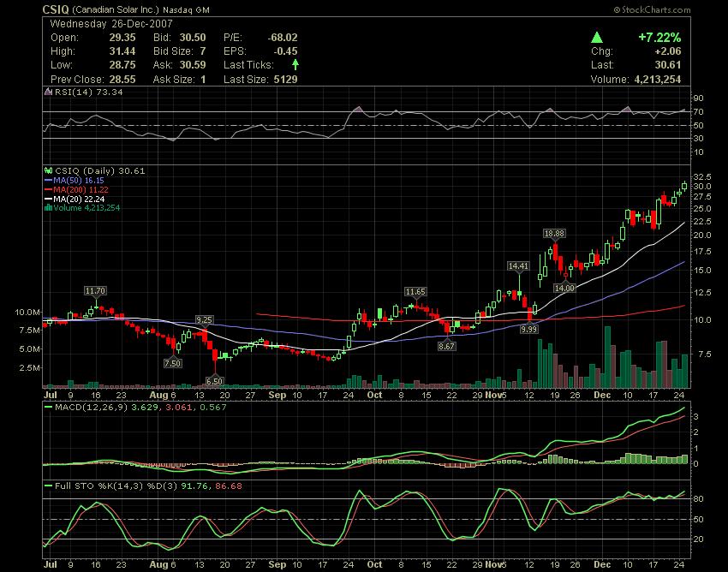This screenshot has height=572, width=728.
Task: Click the Ask Size value 1
Action: 203,80
